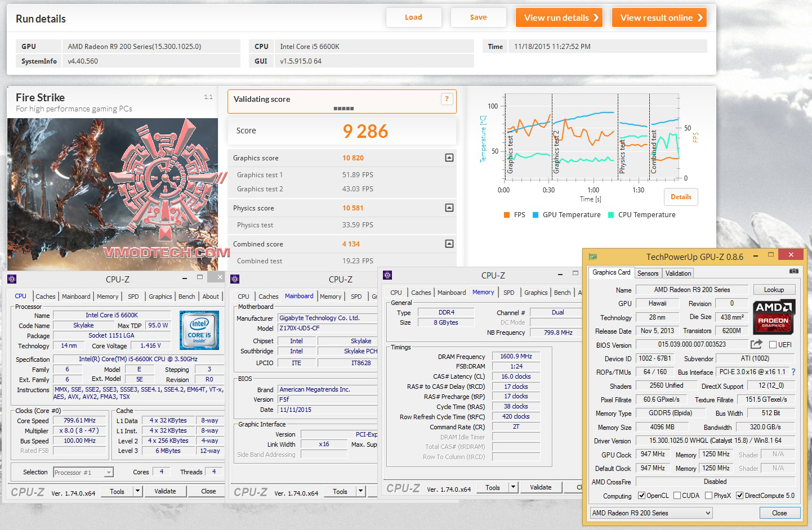The height and width of the screenshot is (530, 812).
Task: Open the Tools dropdown arrow in the CPU-Z Mainboard window
Action: (x=360, y=491)
